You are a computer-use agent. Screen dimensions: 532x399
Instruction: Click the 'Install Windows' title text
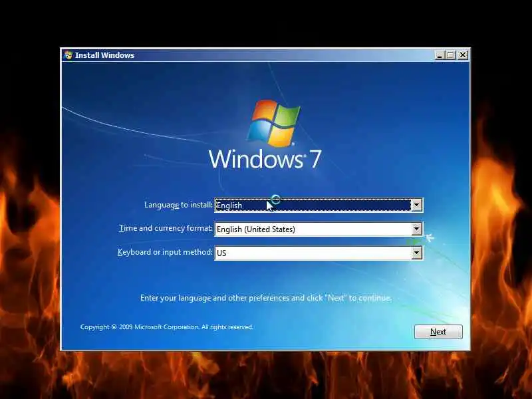(x=104, y=55)
